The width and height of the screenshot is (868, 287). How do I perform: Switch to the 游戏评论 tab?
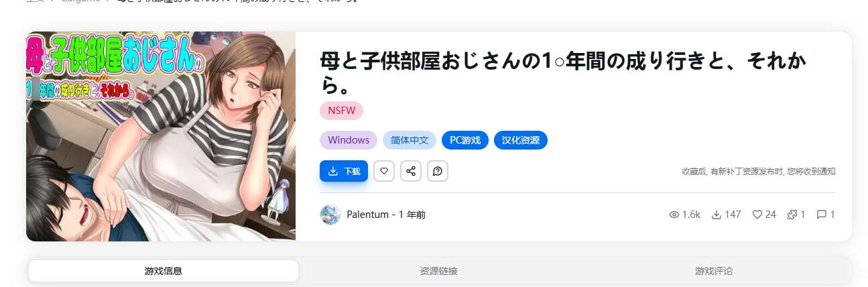tap(714, 271)
